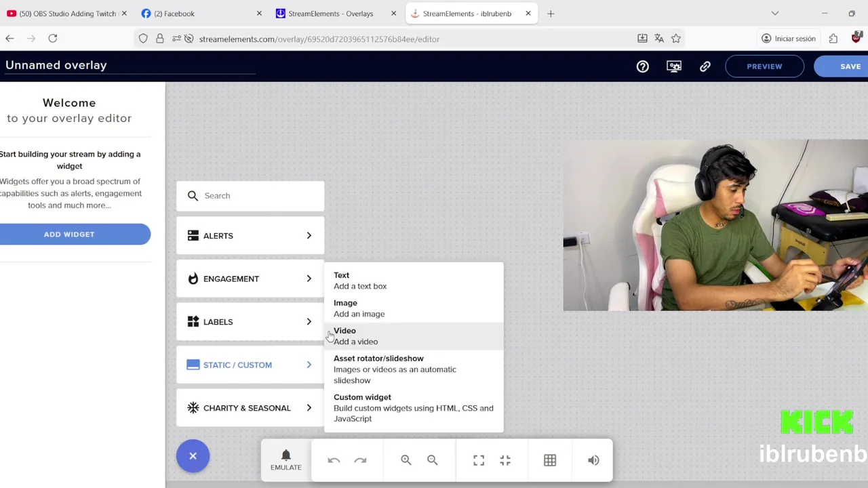Click the Engagement flame icon
The image size is (868, 488).
pyautogui.click(x=193, y=279)
